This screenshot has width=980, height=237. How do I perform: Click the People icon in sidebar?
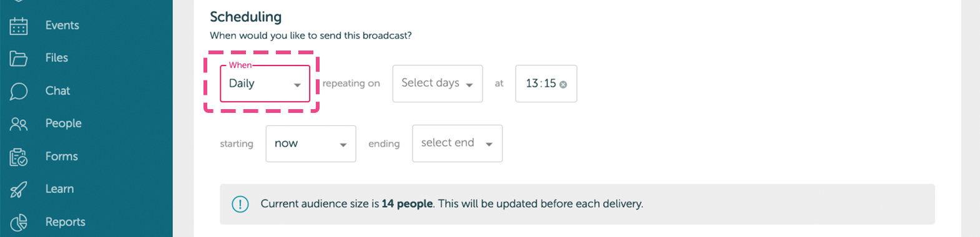click(x=19, y=124)
